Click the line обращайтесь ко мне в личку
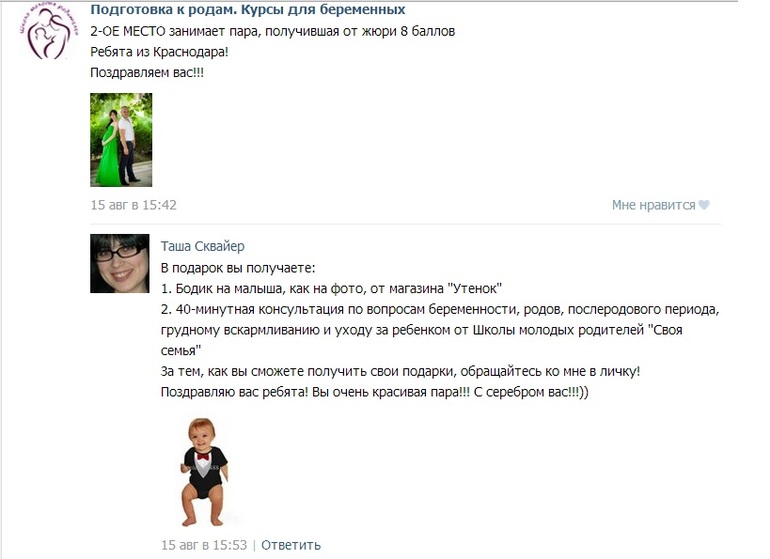 tap(401, 371)
